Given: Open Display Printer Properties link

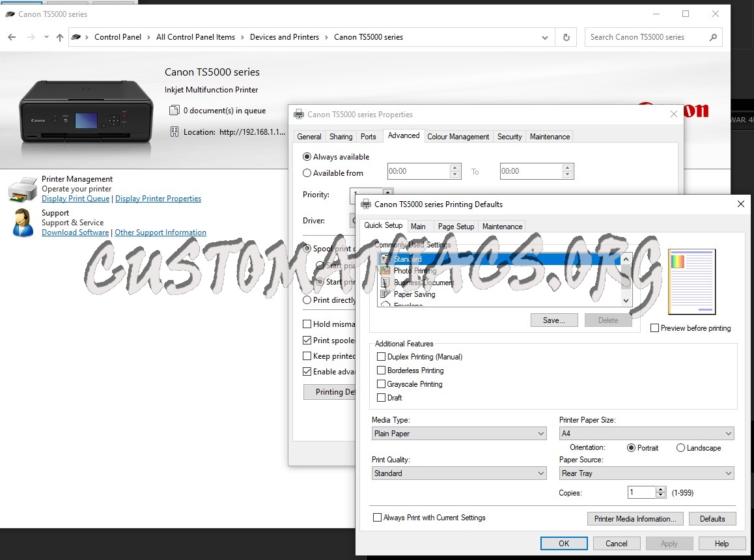Looking at the screenshot, I should [x=158, y=199].
